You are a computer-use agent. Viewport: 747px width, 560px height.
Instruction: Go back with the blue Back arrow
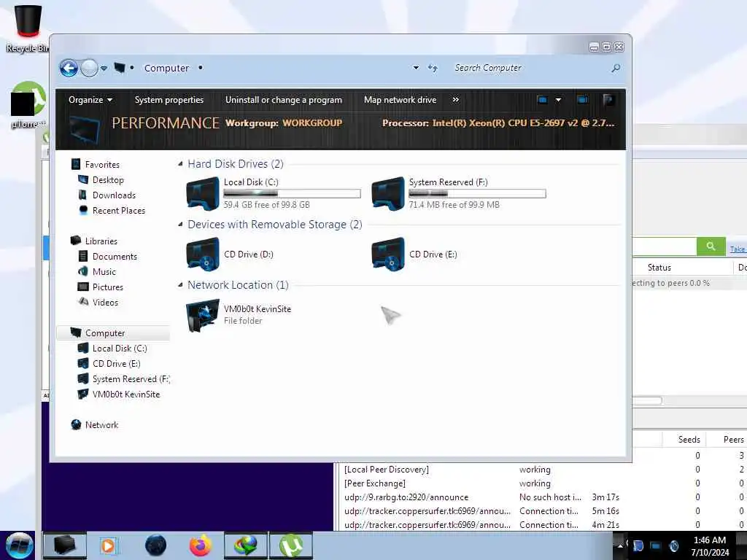(x=69, y=68)
